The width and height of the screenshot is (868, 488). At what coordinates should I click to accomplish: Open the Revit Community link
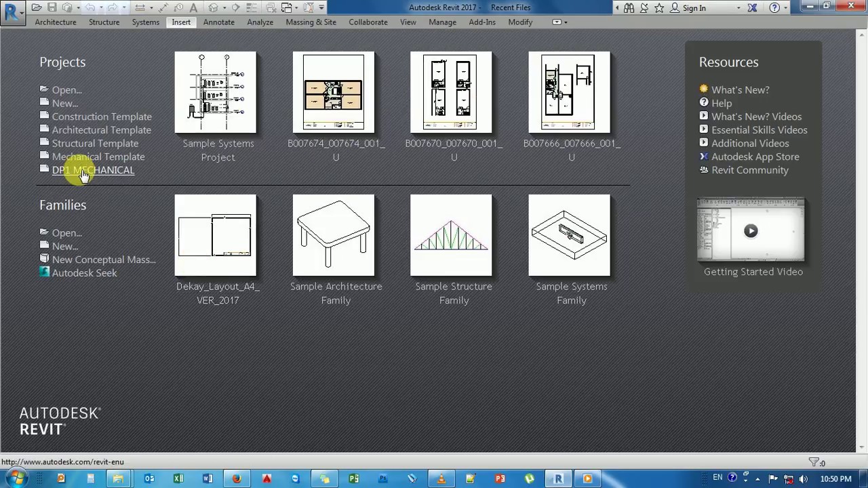(x=750, y=170)
